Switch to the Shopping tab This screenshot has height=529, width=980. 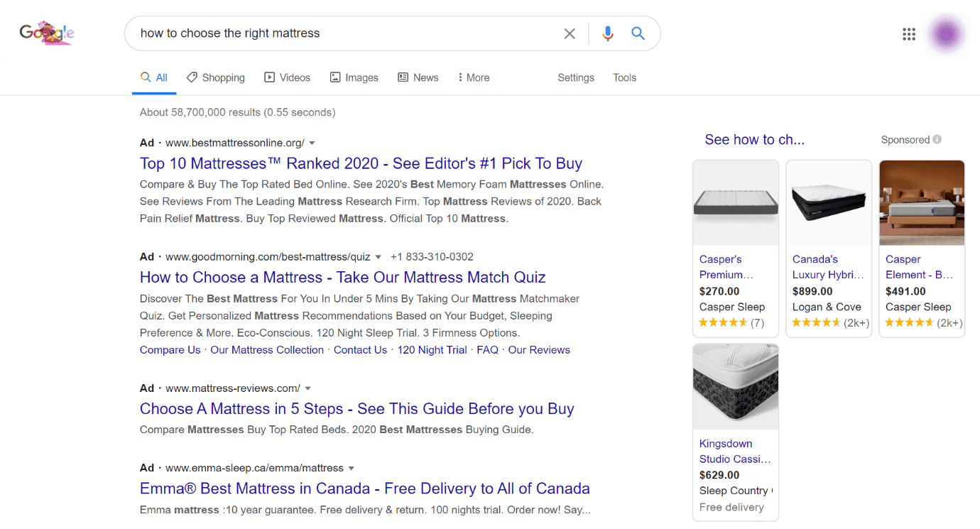point(216,77)
